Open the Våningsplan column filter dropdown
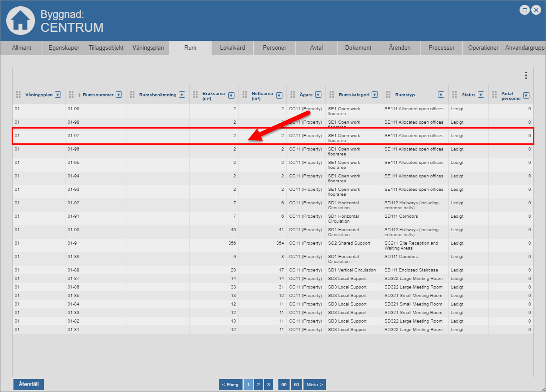 [57, 95]
